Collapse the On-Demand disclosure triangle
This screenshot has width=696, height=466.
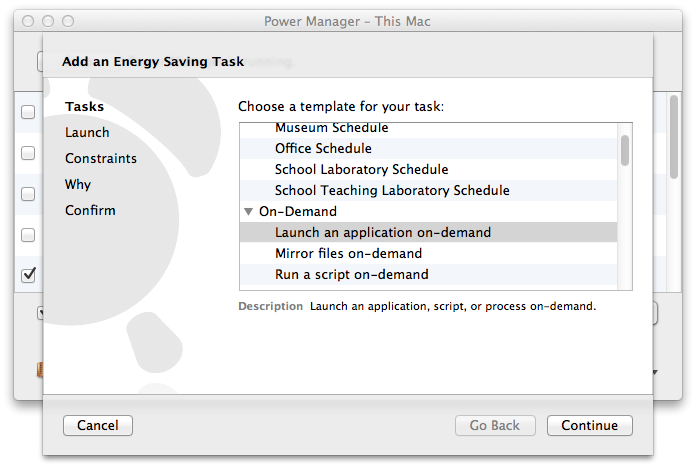tap(249, 212)
